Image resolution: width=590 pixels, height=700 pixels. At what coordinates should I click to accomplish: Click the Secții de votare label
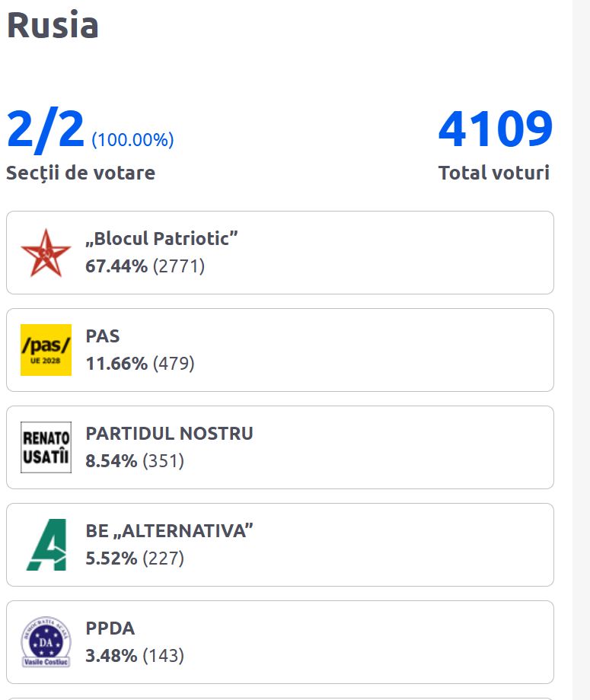point(81,173)
